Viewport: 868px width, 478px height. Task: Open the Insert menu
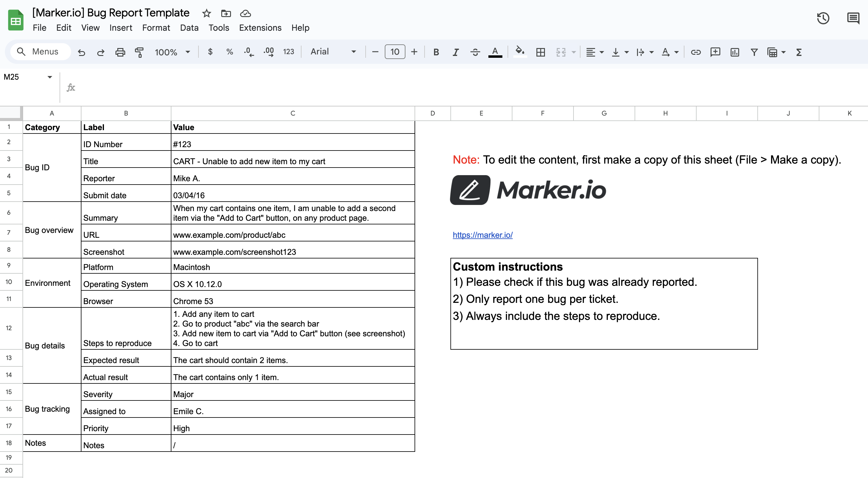[x=121, y=28]
